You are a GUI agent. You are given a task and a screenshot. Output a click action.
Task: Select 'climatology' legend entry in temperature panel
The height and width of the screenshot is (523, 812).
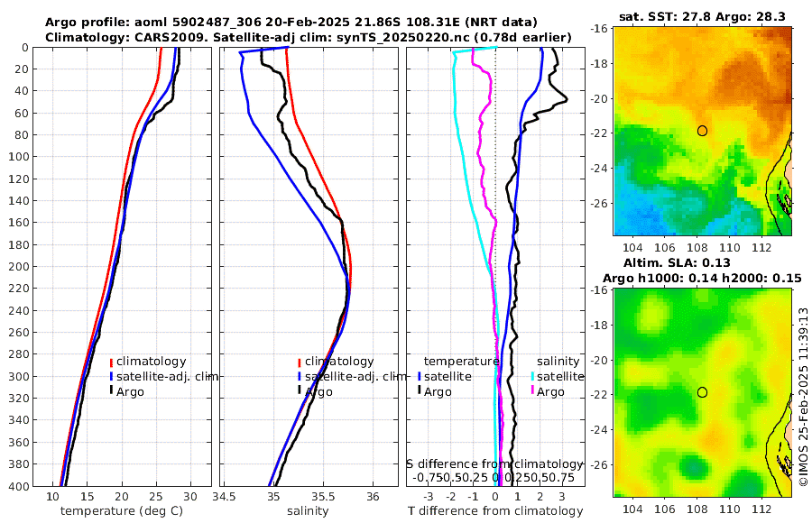tap(152, 362)
